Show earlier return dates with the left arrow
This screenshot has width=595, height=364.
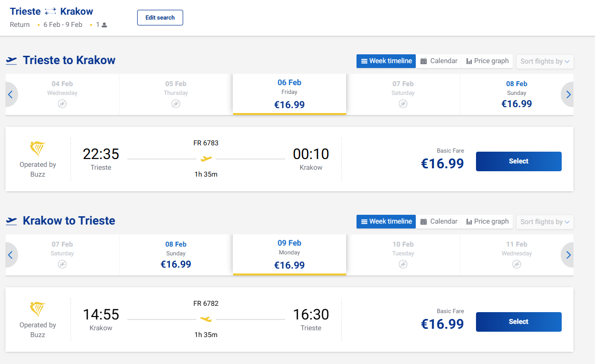point(10,255)
